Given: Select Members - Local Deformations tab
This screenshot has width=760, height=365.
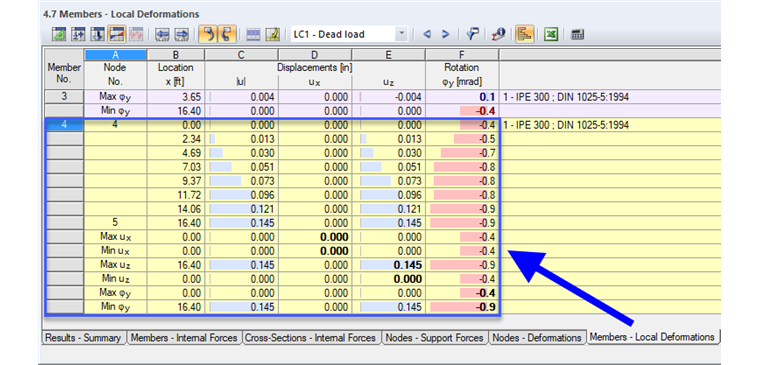Looking at the screenshot, I should (652, 337).
